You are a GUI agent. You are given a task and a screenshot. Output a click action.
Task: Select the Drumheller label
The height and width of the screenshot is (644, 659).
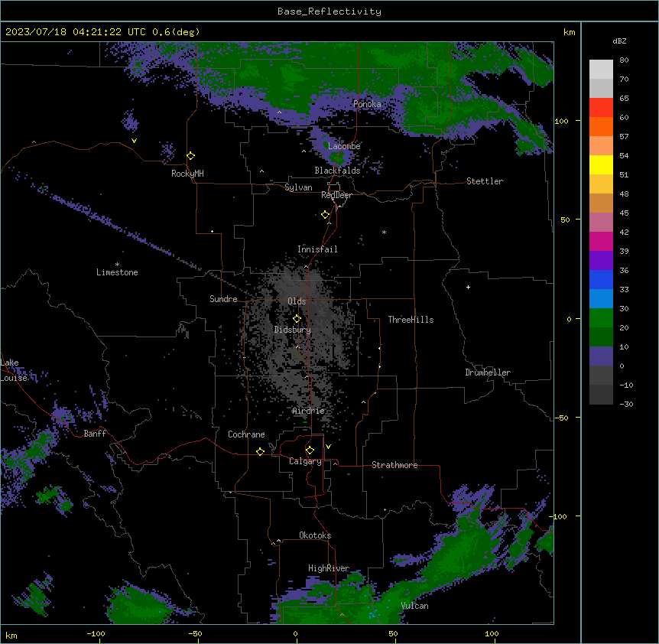(488, 372)
